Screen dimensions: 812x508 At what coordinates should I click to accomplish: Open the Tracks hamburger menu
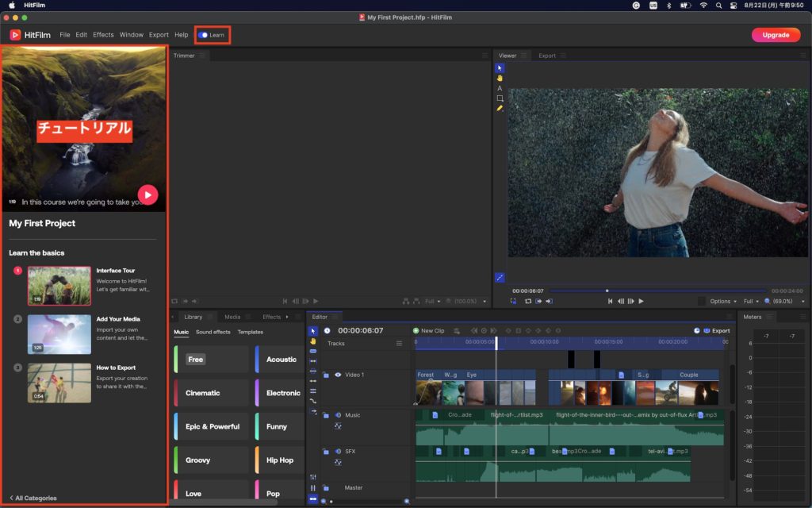399,344
